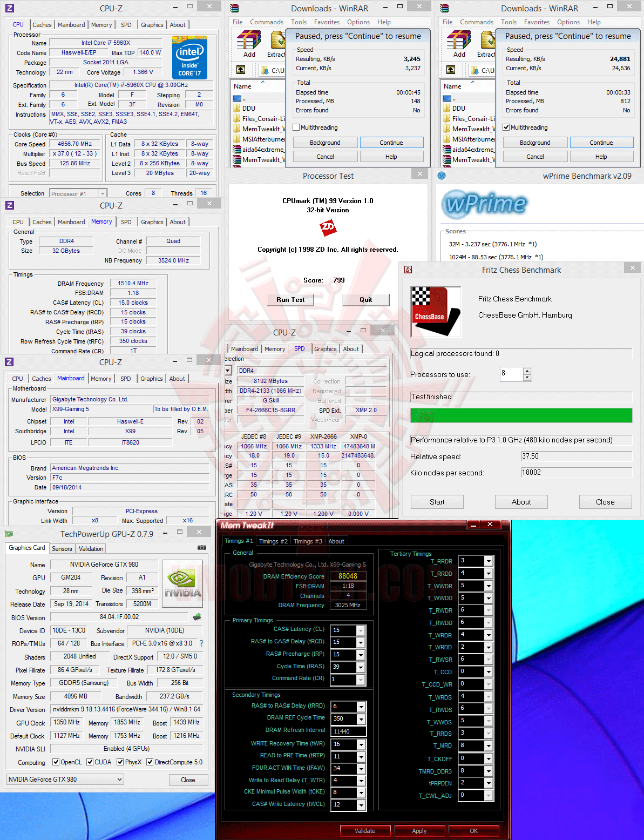The height and width of the screenshot is (840, 644).
Task: Toggle the OpenCL checkbox in GPU-Z
Action: tap(56, 762)
